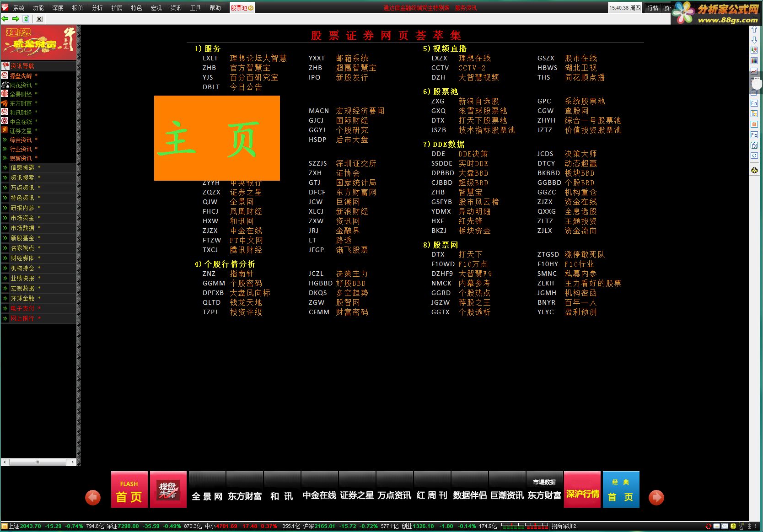Click the antenna signal icon in status bar

coord(742,527)
